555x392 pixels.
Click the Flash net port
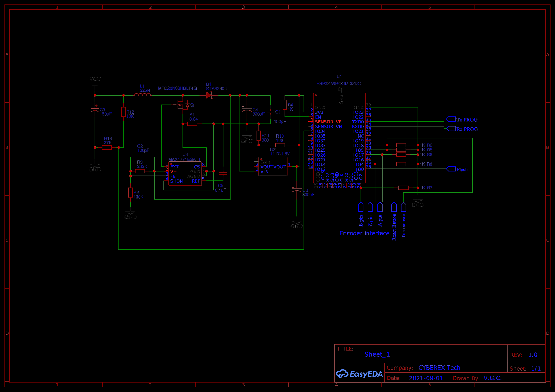click(451, 169)
